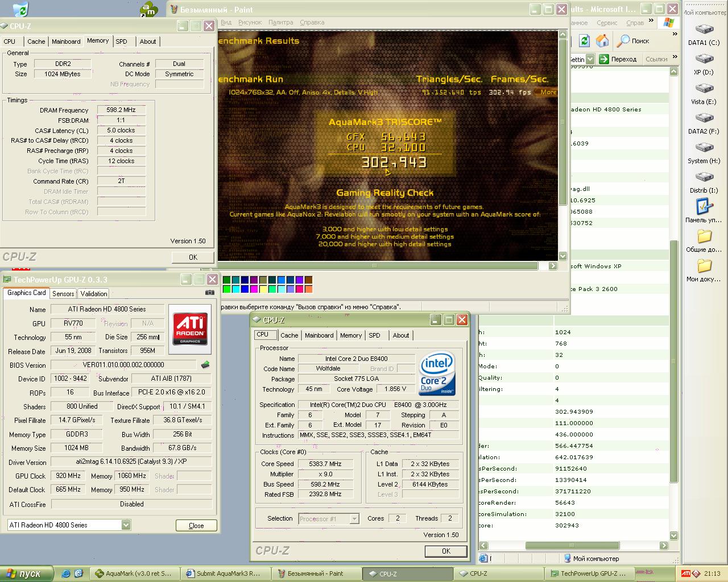Image resolution: width=728 pixels, height=582 pixels.
Task: Switch to the Validation tab in GPU-Z
Action: tap(94, 294)
